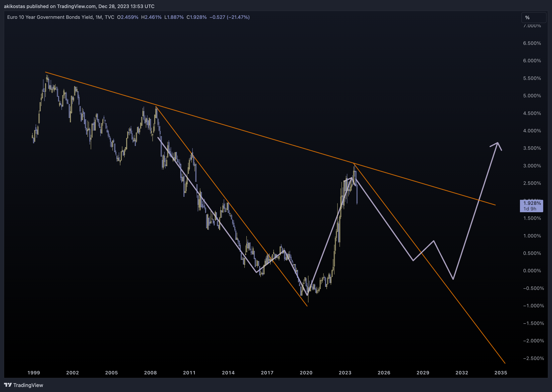The image size is (552, 392).
Task: Click the 'Euro 10 Year Government Bonds Yield' title
Action: pyautogui.click(x=50, y=17)
